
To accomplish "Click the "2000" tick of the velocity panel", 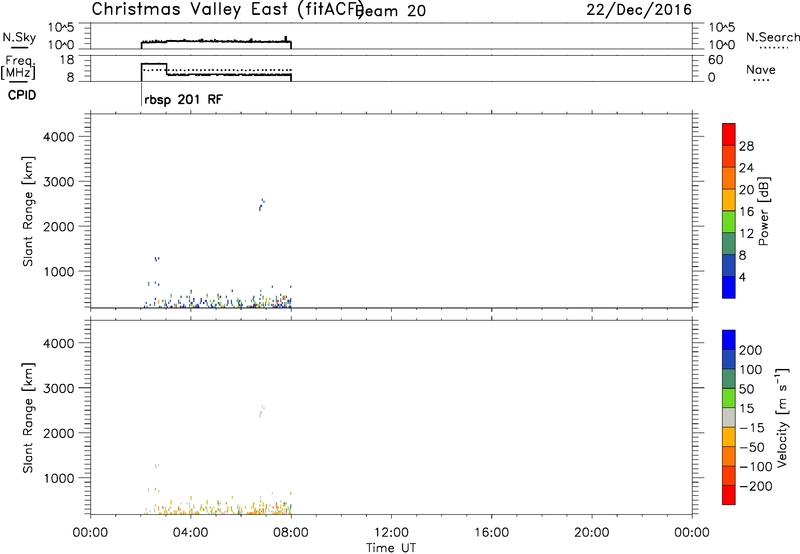I will tap(59, 433).
